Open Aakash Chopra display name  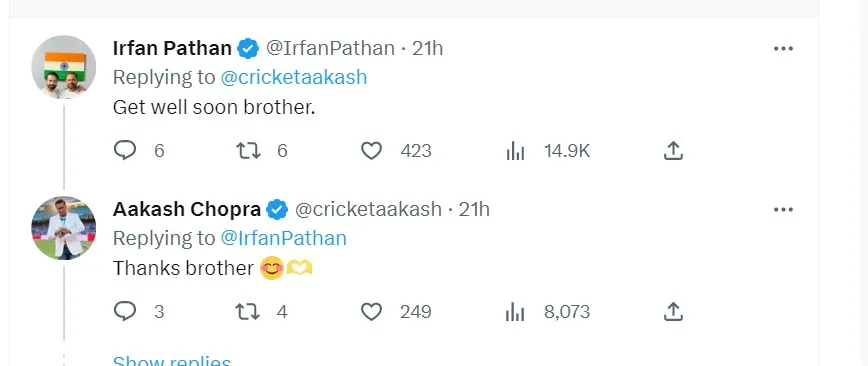(187, 210)
